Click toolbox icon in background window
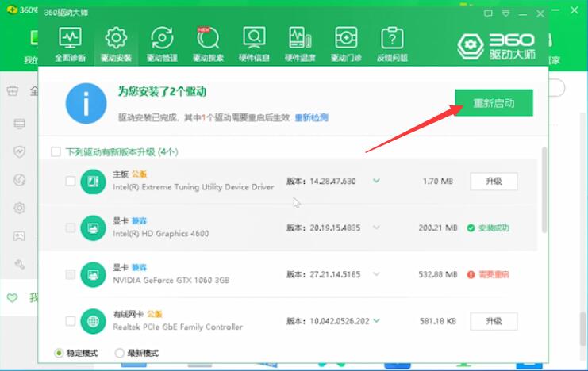 coord(13,90)
